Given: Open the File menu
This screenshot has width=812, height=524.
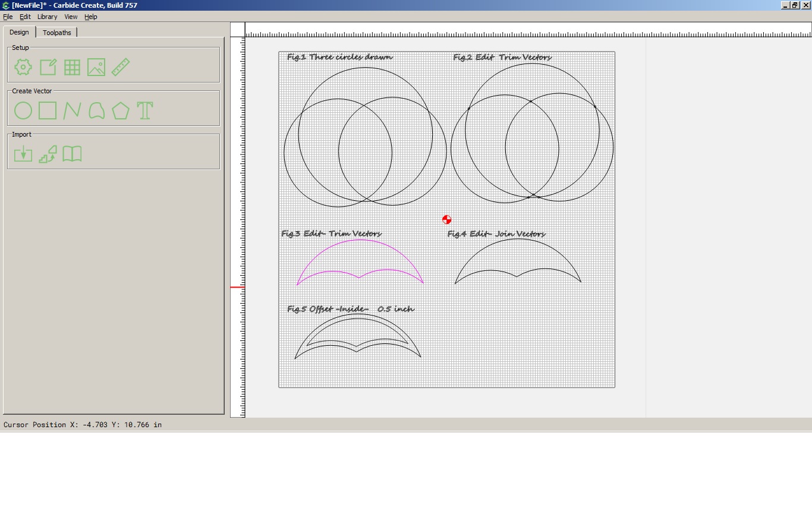Looking at the screenshot, I should [8, 17].
